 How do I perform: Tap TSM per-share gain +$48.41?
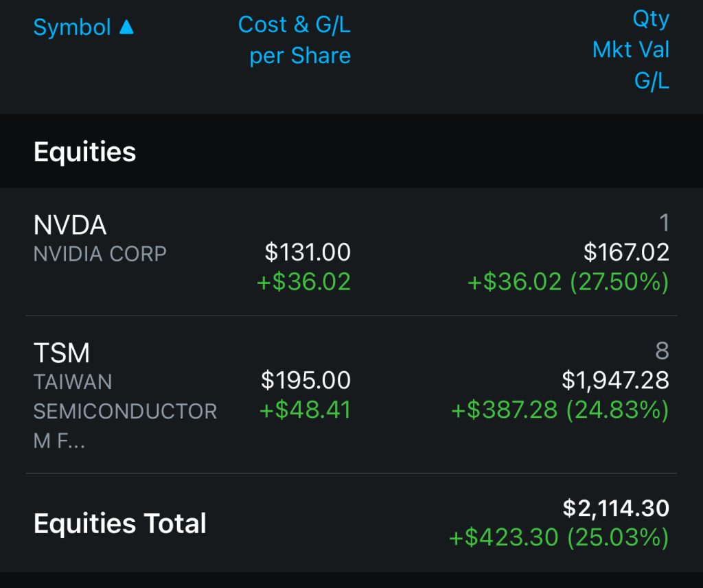tap(305, 410)
